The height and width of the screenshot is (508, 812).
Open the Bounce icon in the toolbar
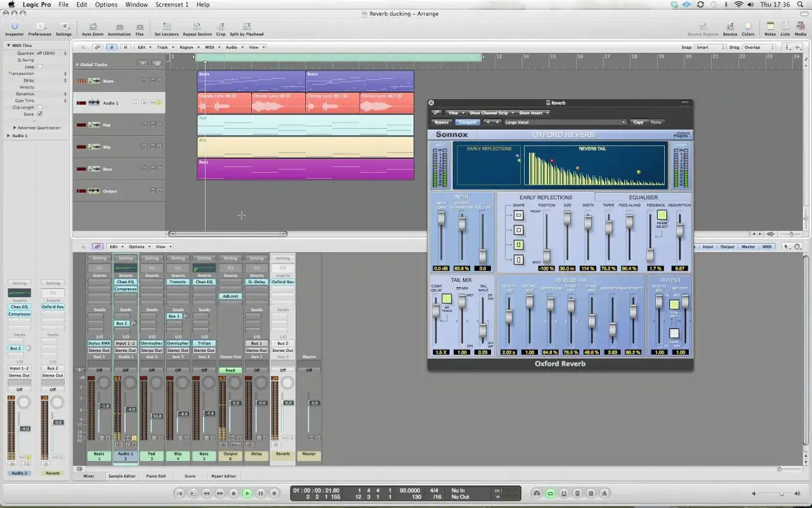pyautogui.click(x=730, y=29)
